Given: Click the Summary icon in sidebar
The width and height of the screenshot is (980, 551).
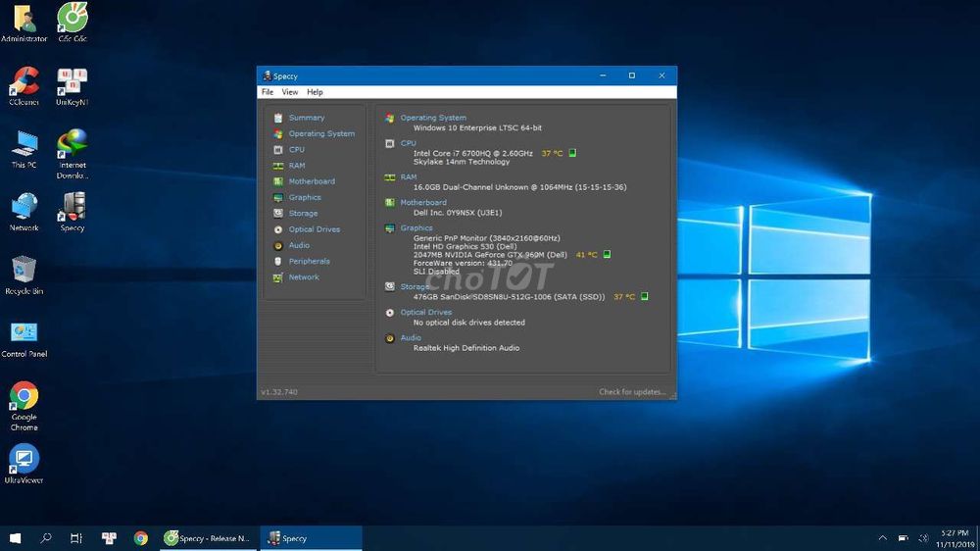Looking at the screenshot, I should [x=278, y=118].
